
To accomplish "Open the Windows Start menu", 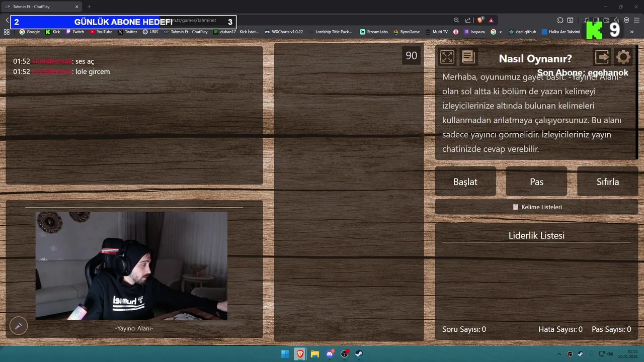I will (x=285, y=354).
